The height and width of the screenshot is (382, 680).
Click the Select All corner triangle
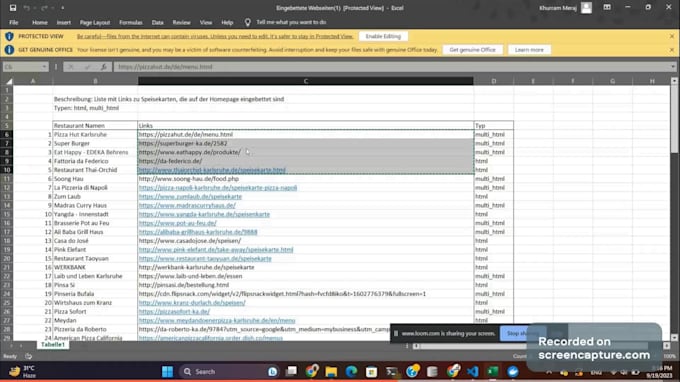pos(9,81)
